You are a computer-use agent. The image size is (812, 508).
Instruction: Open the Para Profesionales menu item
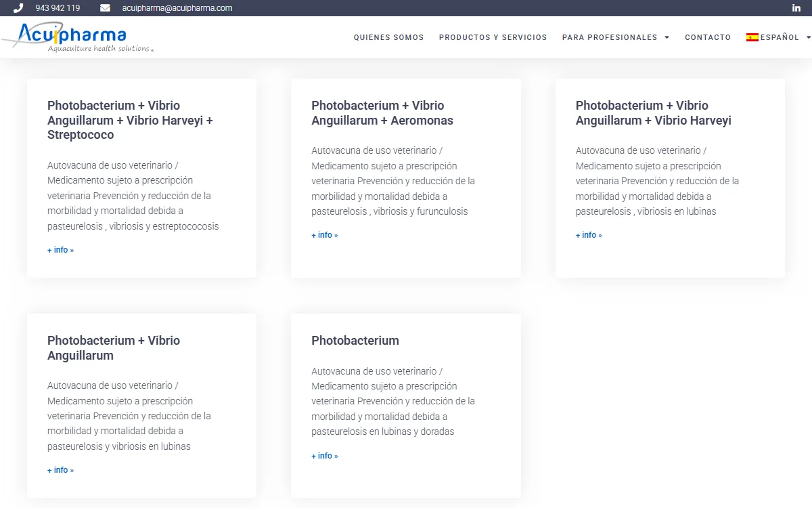point(610,37)
